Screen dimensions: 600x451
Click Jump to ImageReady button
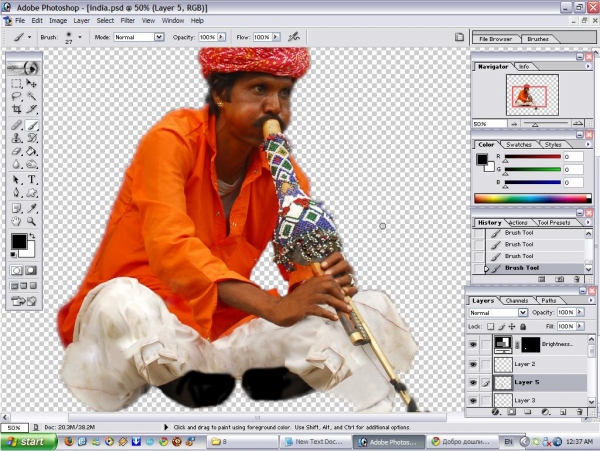pyautogui.click(x=24, y=301)
